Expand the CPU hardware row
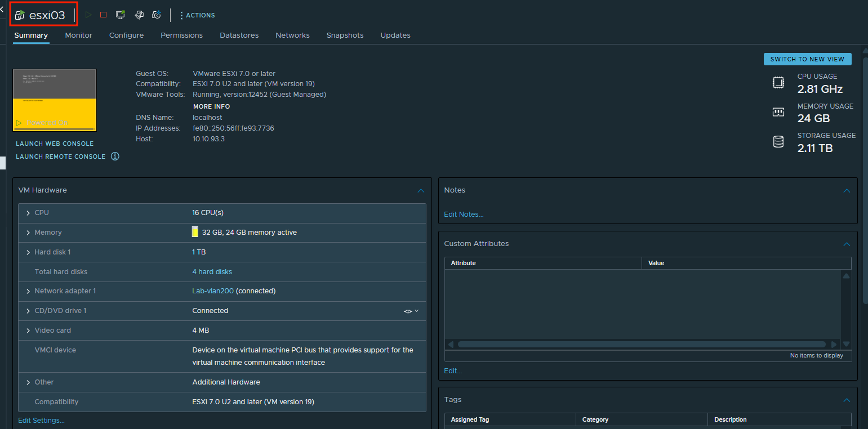The width and height of the screenshot is (868, 429). 28,213
